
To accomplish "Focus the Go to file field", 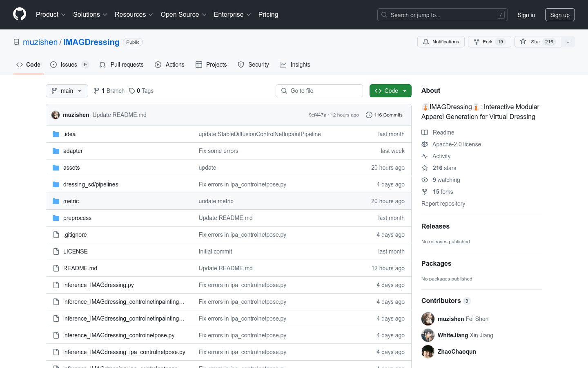I will coord(319,91).
